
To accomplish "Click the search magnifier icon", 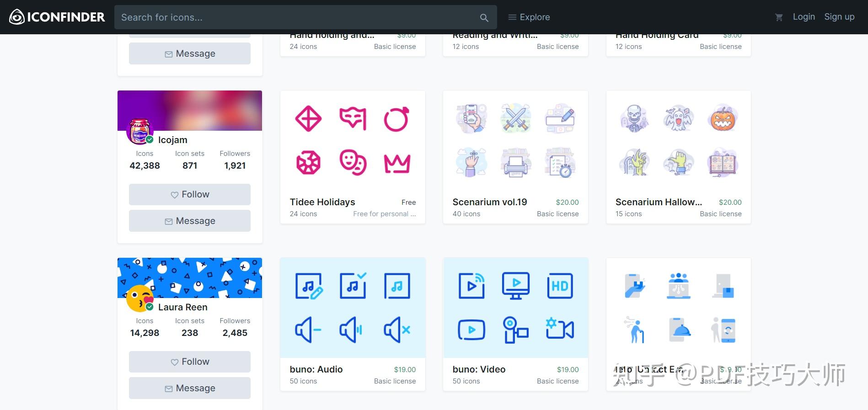I will (x=484, y=17).
